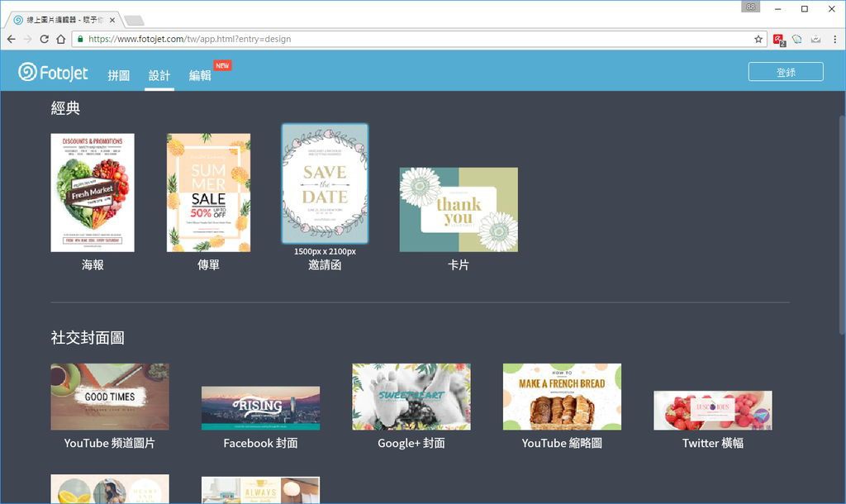This screenshot has width=846, height=504.
Task: Select the thank you card thumbnail
Action: [x=459, y=209]
